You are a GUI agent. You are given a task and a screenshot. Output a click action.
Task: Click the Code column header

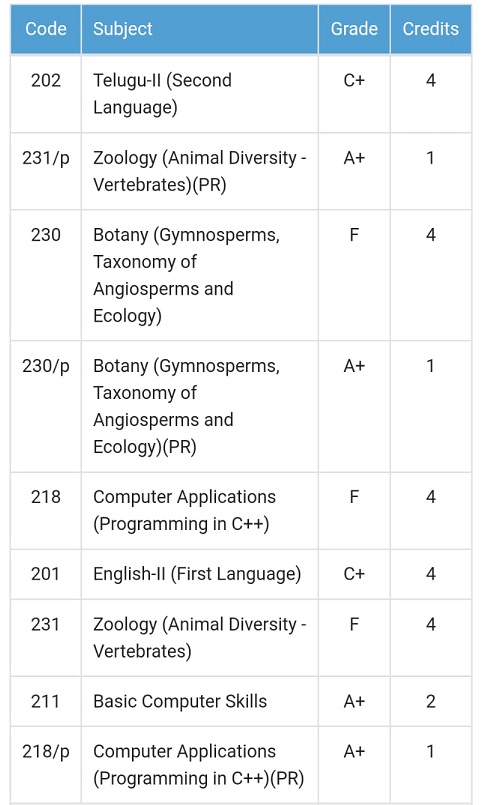click(46, 29)
